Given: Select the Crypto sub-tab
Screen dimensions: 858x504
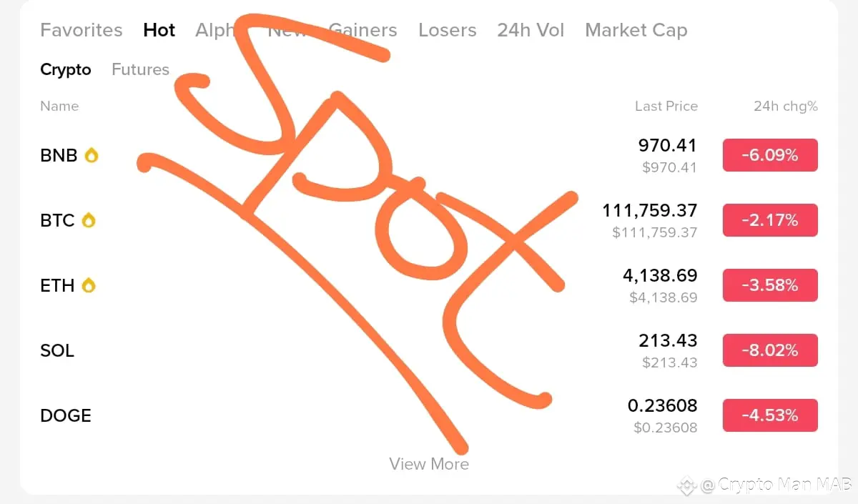Looking at the screenshot, I should pos(66,69).
